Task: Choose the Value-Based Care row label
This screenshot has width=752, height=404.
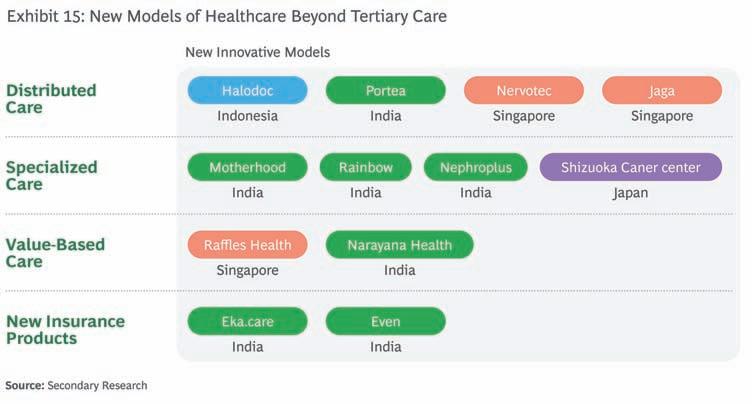Action: click(55, 252)
